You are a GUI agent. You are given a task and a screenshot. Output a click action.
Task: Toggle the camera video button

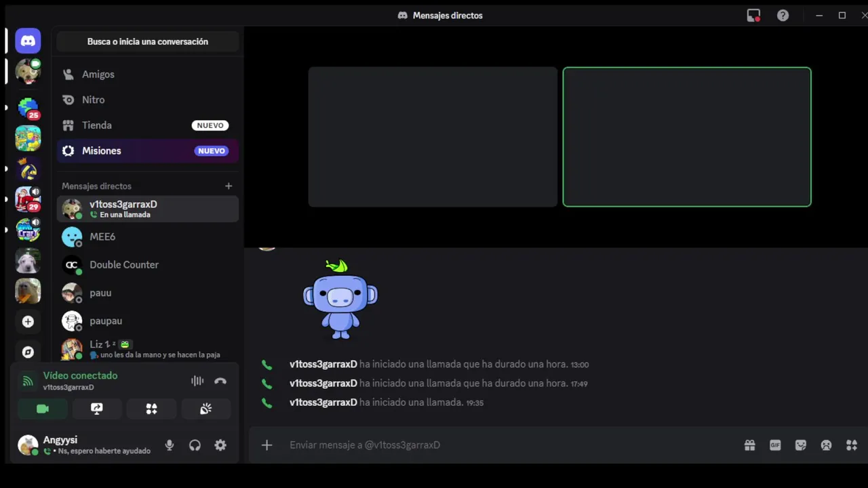43,409
